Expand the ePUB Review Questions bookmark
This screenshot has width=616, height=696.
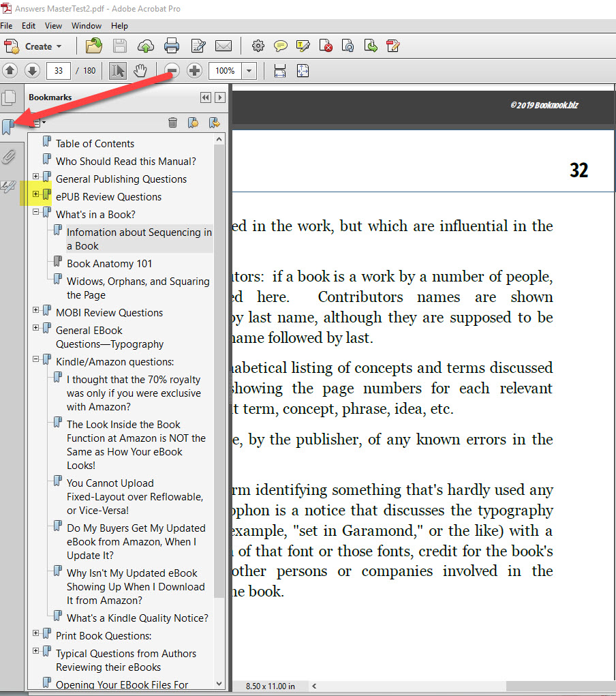[x=35, y=196]
